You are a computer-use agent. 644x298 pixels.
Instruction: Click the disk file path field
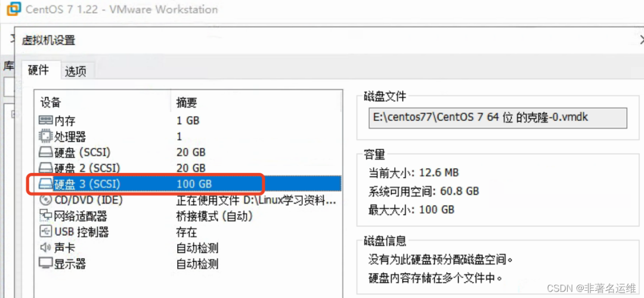[x=498, y=118]
